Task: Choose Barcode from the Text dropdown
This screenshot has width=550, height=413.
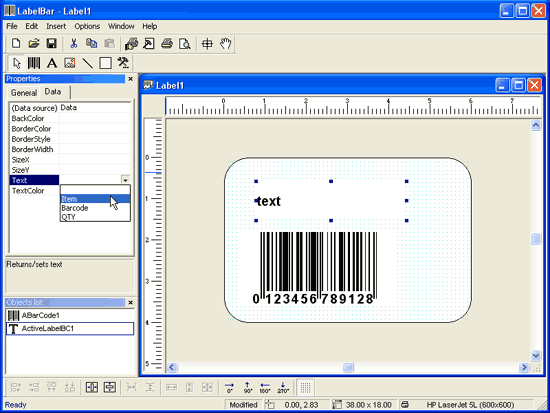Action: 95,208
